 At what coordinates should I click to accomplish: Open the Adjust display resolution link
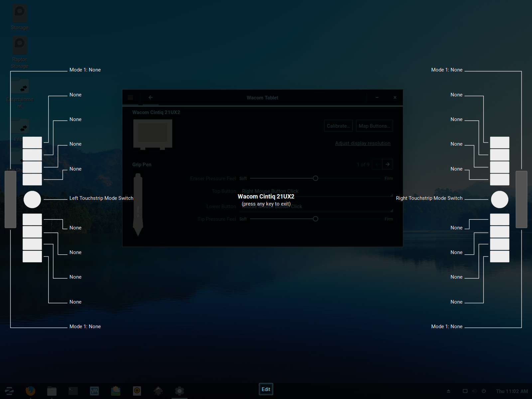point(363,143)
